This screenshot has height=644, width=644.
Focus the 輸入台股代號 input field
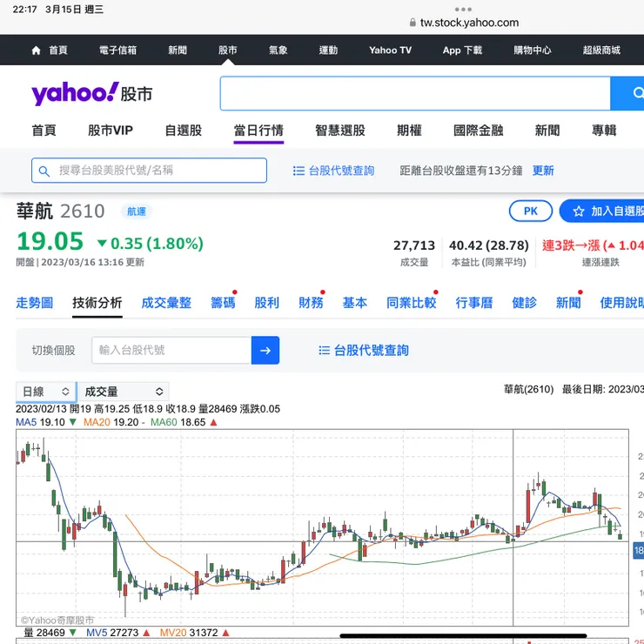coord(171,351)
